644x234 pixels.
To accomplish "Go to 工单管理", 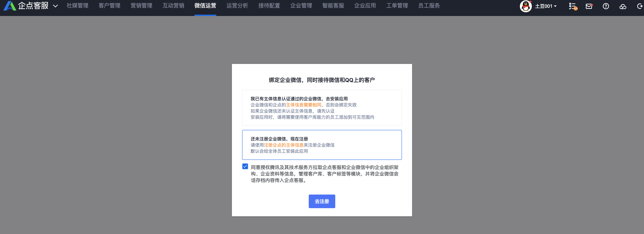I will [x=397, y=6].
